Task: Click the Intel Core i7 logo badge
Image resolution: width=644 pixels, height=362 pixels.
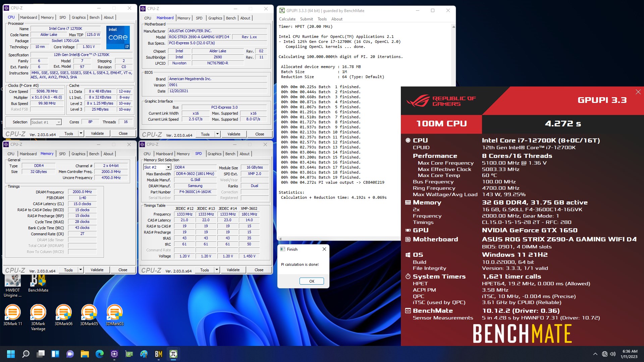Action: pos(118,38)
